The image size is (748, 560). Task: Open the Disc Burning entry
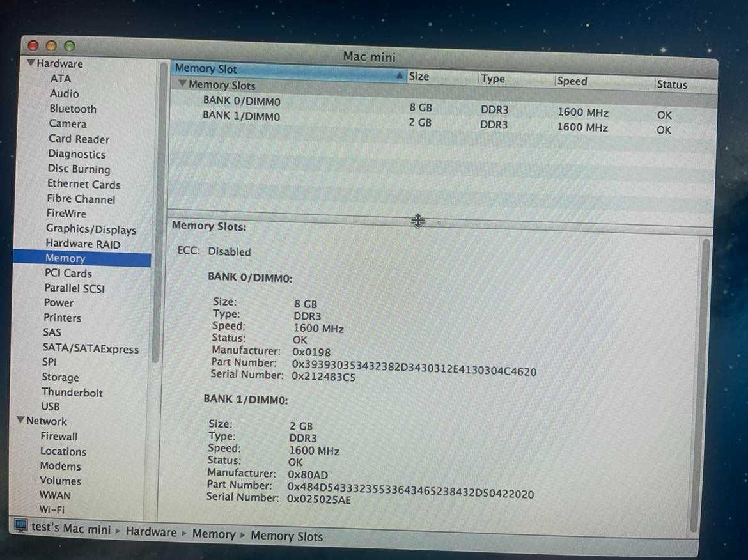point(79,169)
